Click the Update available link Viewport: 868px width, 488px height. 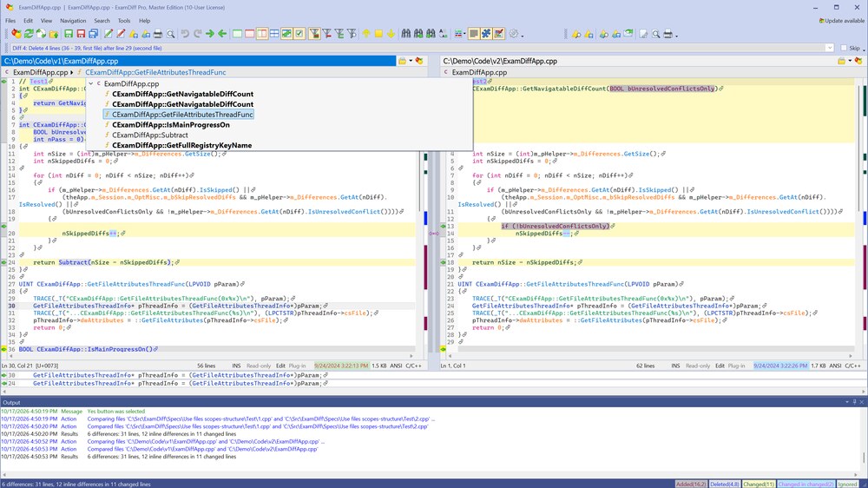[x=841, y=21]
